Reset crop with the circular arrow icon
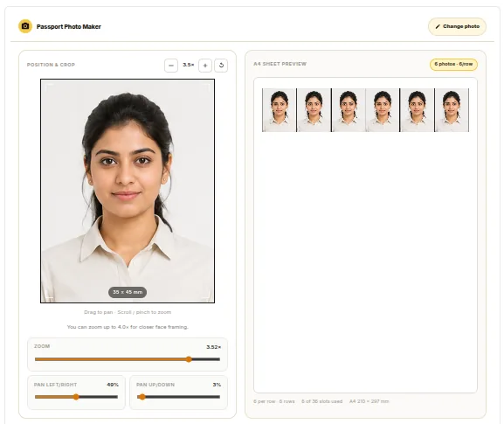The image size is (504, 424). pyautogui.click(x=221, y=66)
